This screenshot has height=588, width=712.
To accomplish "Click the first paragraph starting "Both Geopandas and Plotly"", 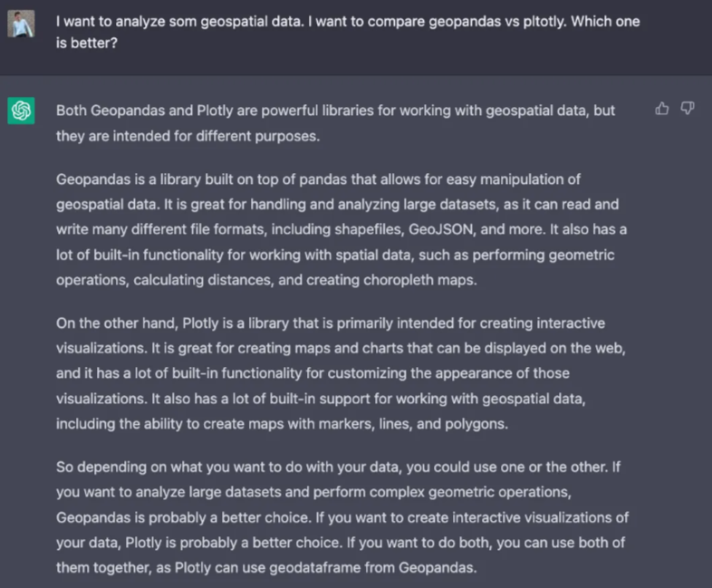I will point(335,123).
